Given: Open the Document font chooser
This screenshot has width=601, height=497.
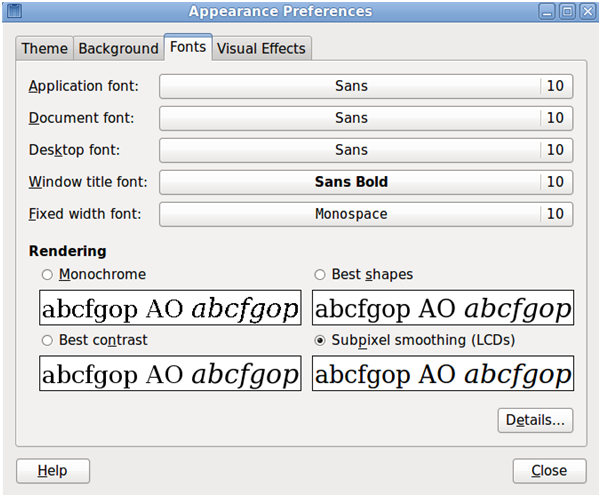Looking at the screenshot, I should [x=366, y=118].
